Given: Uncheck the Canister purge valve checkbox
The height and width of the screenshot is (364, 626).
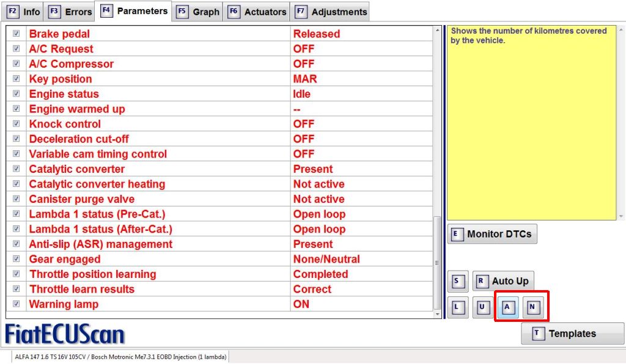Looking at the screenshot, I should [16, 198].
